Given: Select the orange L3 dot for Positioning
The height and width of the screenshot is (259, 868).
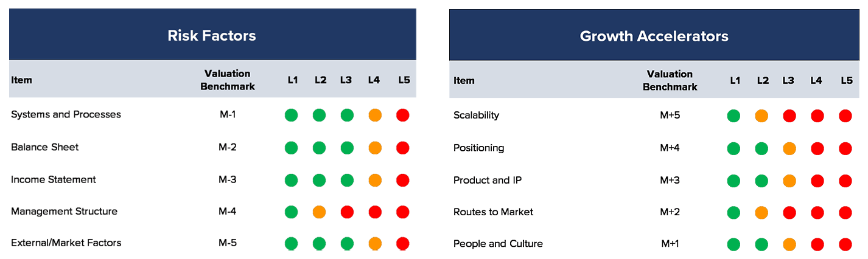Looking at the screenshot, I should pyautogui.click(x=789, y=148).
